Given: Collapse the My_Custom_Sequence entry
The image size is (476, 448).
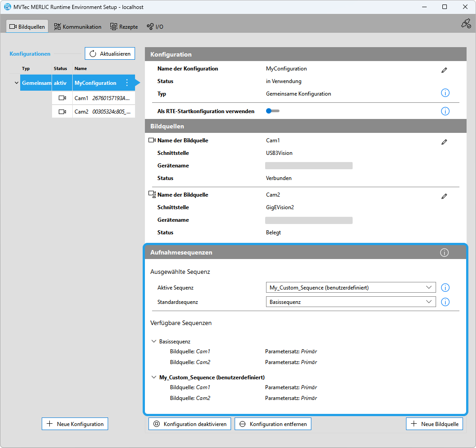Looking at the screenshot, I should click(154, 378).
